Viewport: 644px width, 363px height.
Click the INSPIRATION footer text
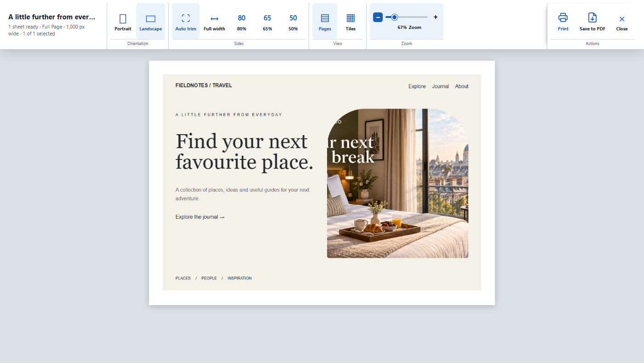click(x=240, y=278)
